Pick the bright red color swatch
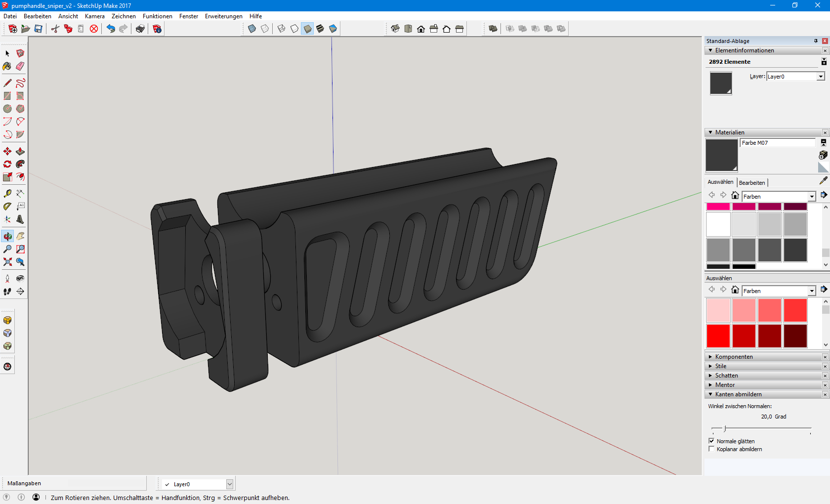 (x=718, y=336)
